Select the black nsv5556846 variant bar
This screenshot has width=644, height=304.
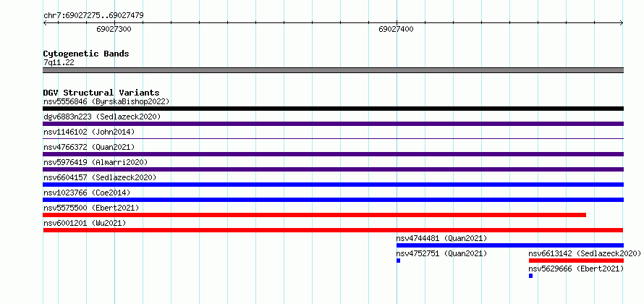point(334,109)
